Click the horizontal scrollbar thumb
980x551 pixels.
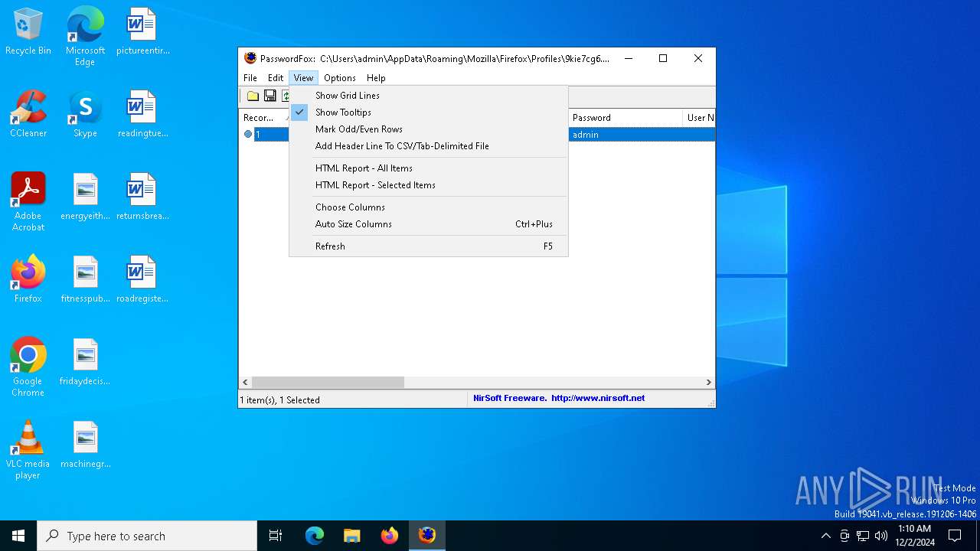pyautogui.click(x=328, y=382)
